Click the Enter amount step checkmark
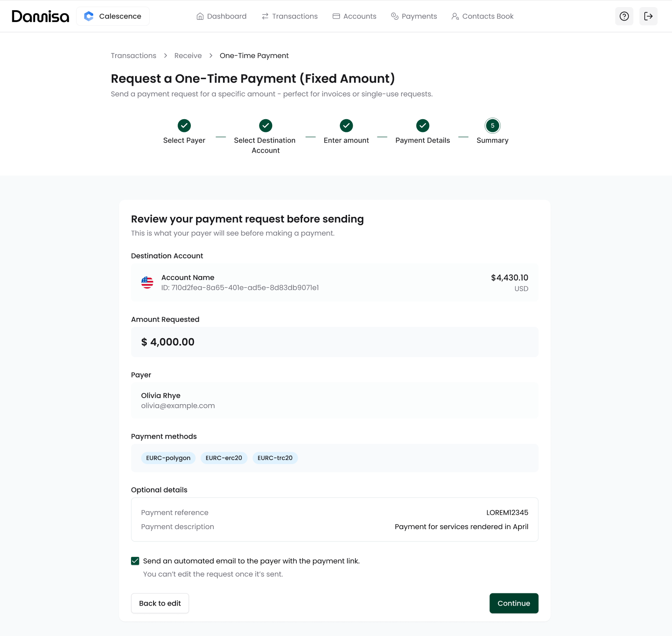Image resolution: width=672 pixels, height=636 pixels. click(x=347, y=126)
